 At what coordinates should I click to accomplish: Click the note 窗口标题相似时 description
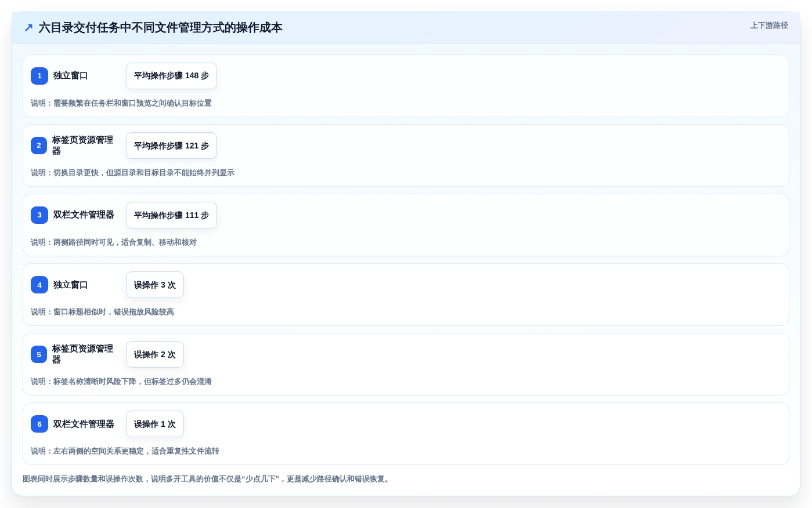103,312
